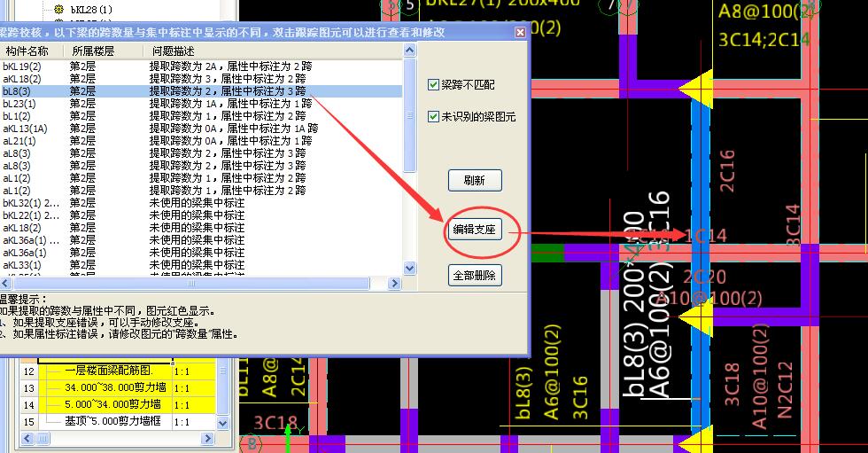Select the aL21(1) row
The height and width of the screenshot is (453, 868).
coord(202,141)
